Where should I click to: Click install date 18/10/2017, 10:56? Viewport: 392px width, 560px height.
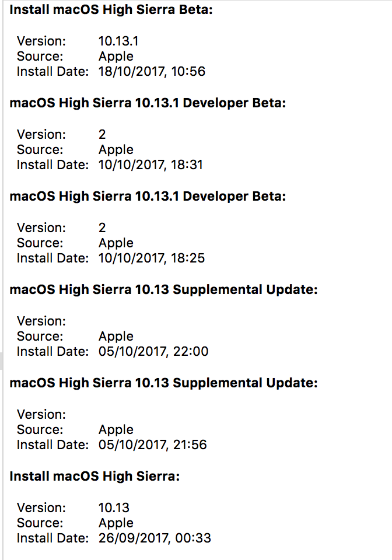[x=152, y=71]
